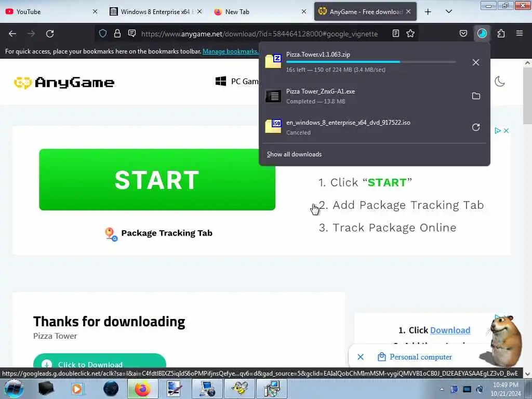Click the downloads progress toolbar icon
532x399 pixels.
(482, 33)
